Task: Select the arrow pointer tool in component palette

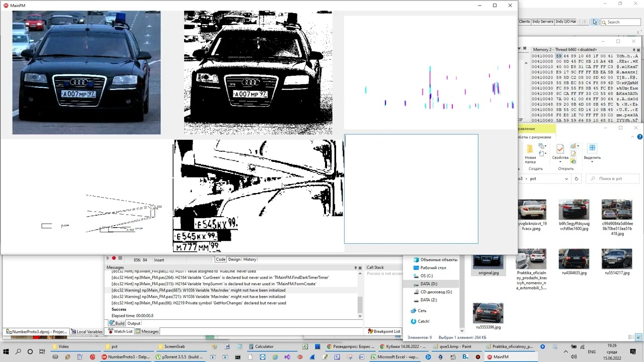Action: pyautogui.click(x=595, y=22)
